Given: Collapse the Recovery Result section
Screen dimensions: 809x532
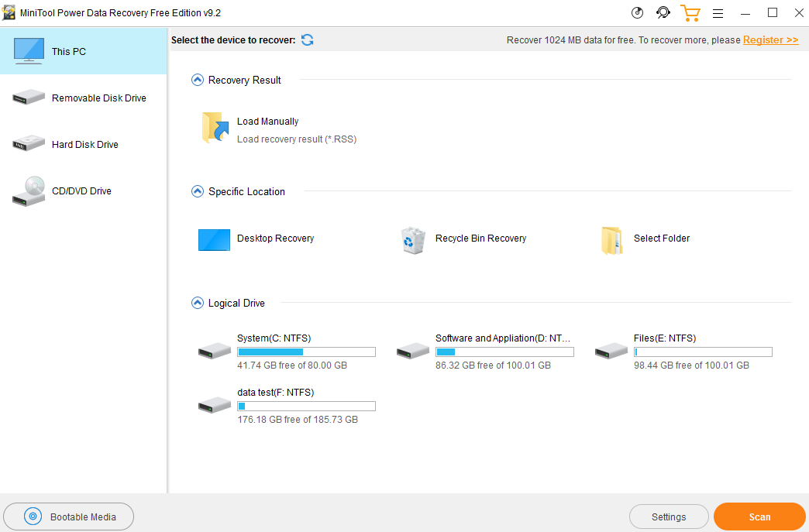Looking at the screenshot, I should tap(198, 80).
